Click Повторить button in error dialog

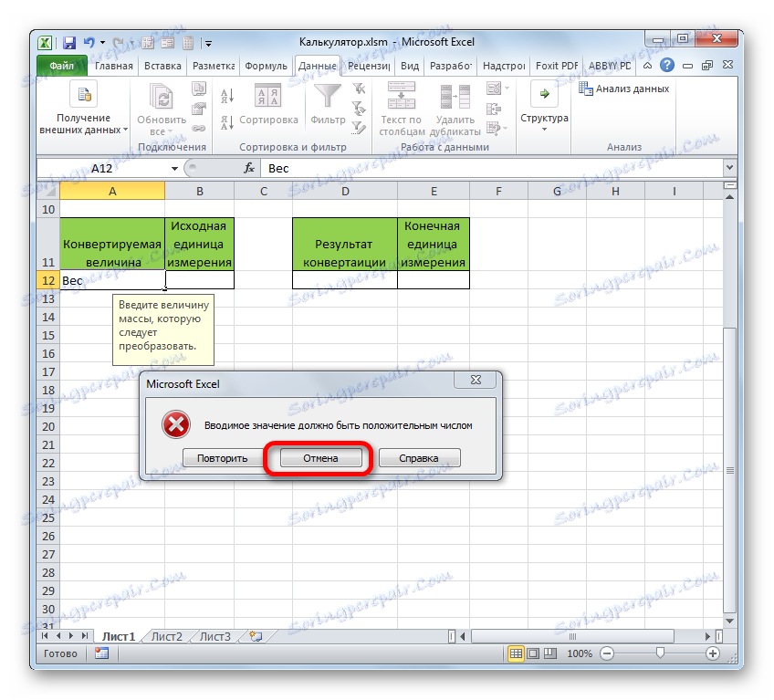click(x=223, y=458)
